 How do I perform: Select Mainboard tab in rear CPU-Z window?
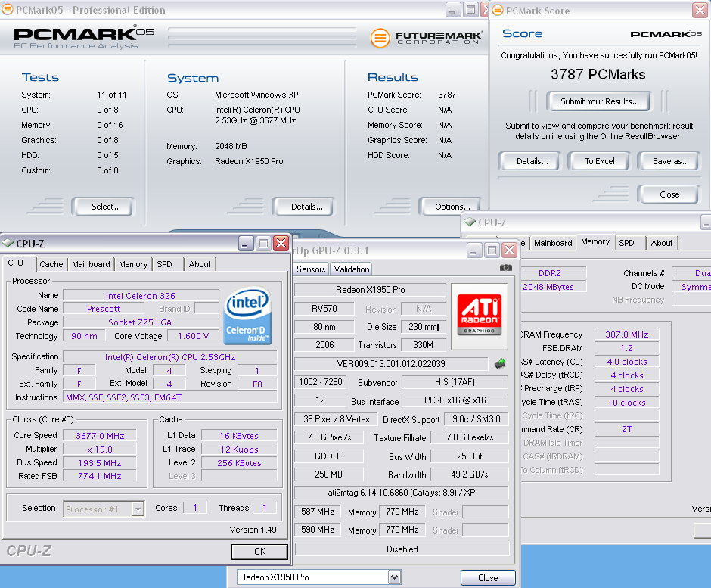coord(553,243)
